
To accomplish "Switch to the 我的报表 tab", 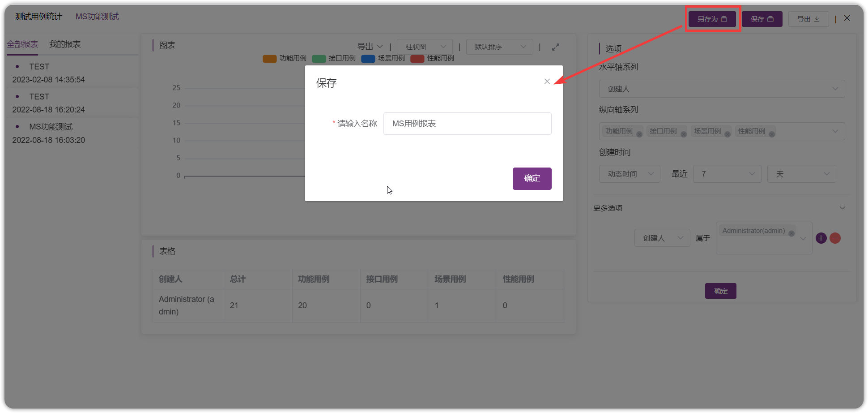I will 65,44.
